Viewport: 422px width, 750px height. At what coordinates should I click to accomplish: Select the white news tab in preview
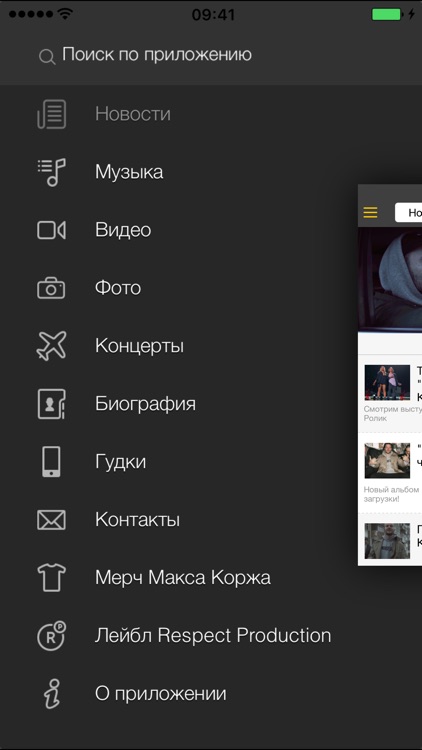pos(408,212)
